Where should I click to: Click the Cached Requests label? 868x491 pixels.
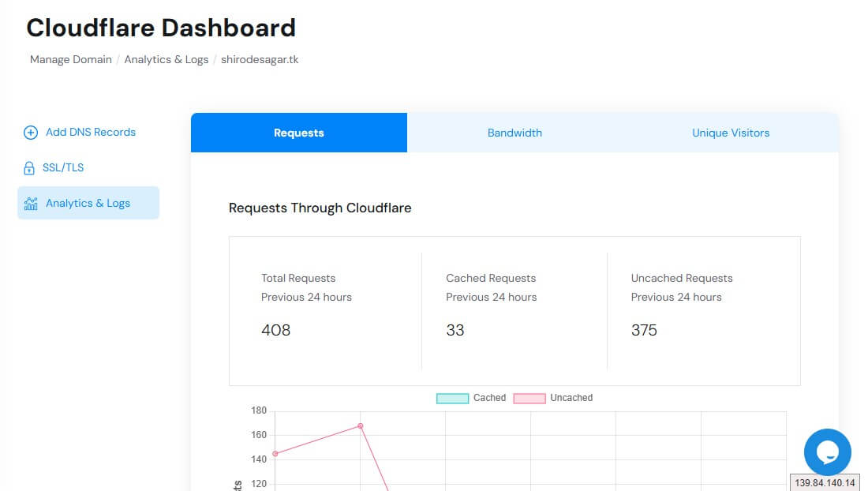pyautogui.click(x=491, y=278)
